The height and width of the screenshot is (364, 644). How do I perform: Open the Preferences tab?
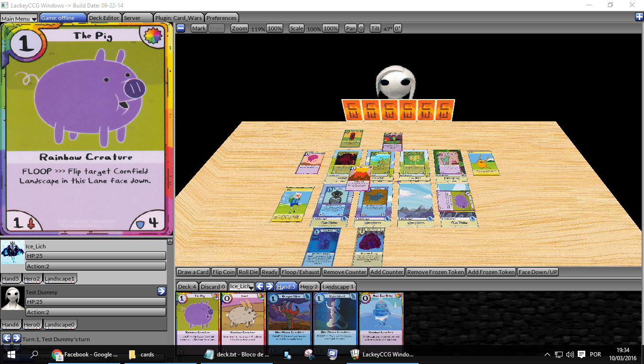(221, 18)
